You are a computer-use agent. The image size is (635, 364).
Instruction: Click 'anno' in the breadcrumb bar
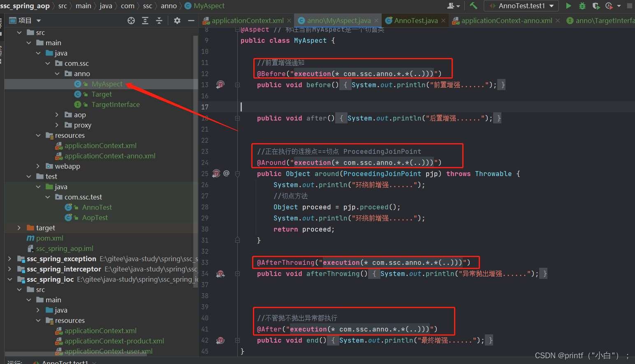click(x=169, y=6)
